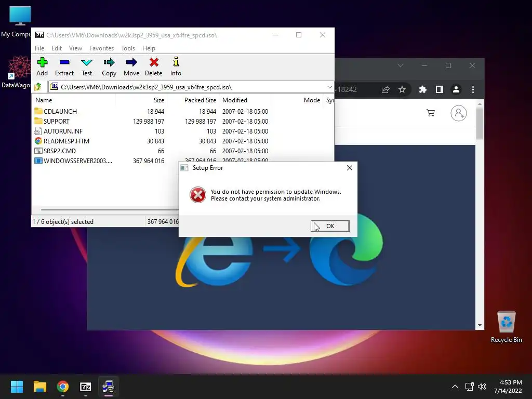Click the Add toolbar icon in 7-Zip
This screenshot has width=532, height=399.
pos(42,66)
